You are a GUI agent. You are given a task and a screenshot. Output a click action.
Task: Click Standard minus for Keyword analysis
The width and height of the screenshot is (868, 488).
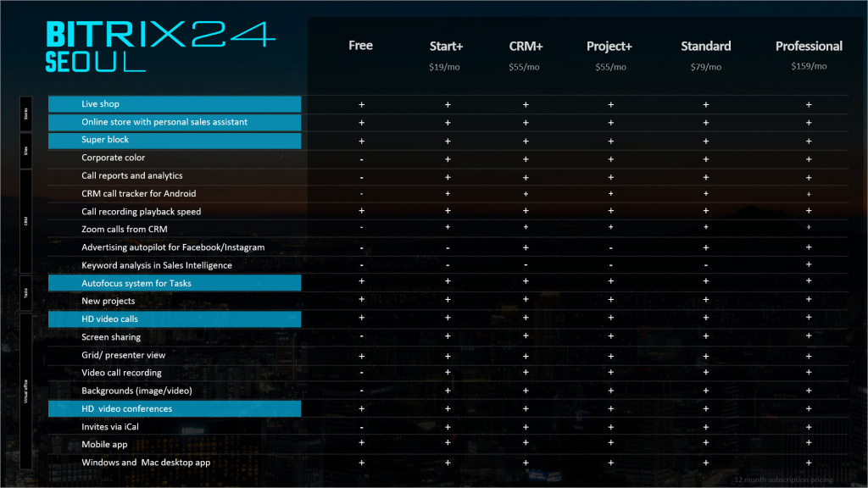tap(706, 265)
